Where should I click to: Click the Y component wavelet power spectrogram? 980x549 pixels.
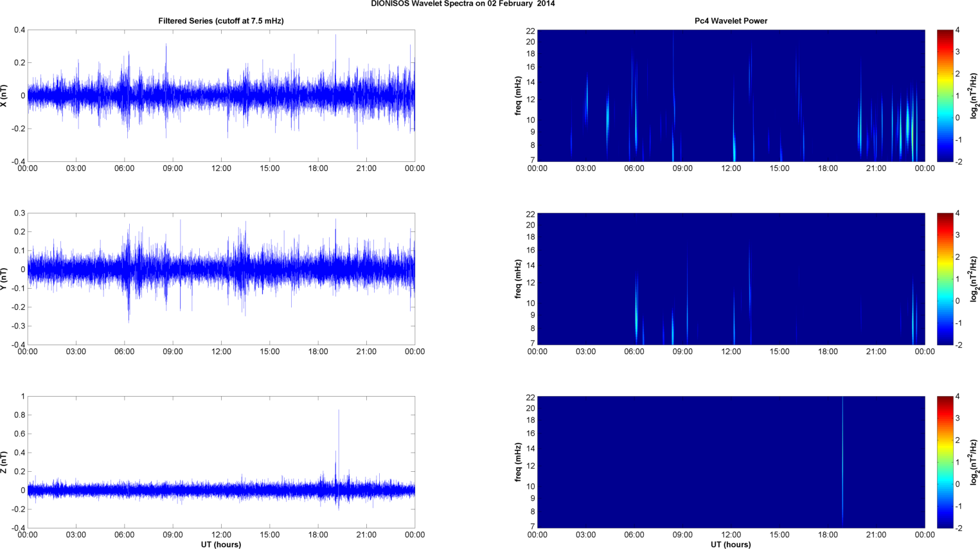click(731, 279)
